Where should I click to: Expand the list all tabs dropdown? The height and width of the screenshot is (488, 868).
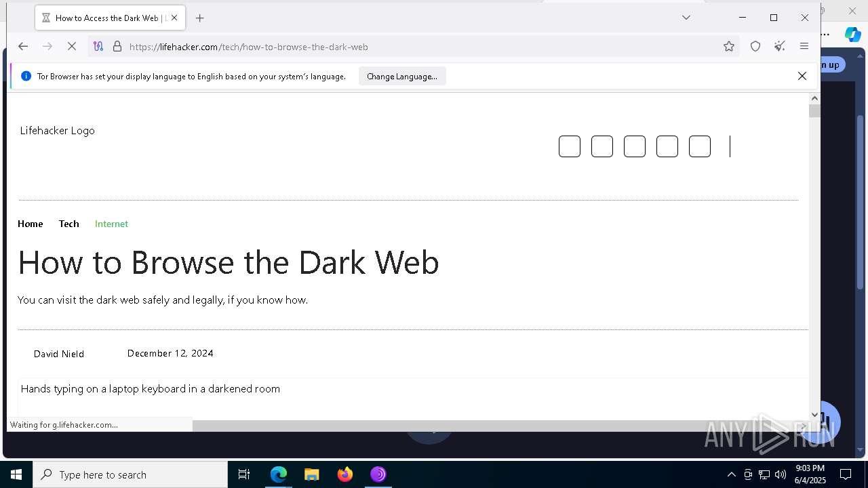pyautogui.click(x=686, y=18)
